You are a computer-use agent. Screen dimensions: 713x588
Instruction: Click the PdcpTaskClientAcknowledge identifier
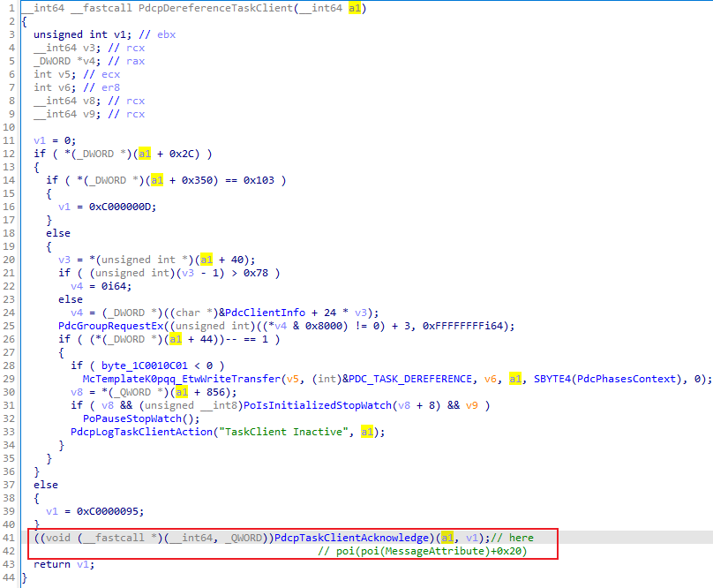coord(351,538)
